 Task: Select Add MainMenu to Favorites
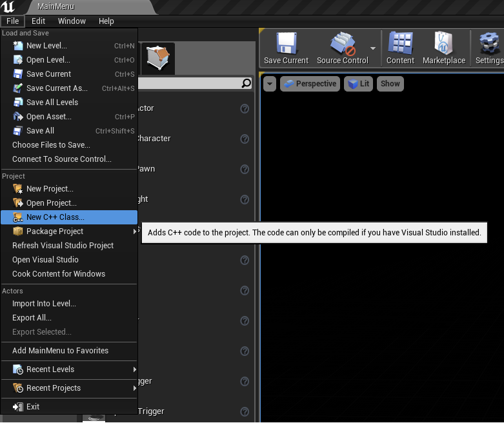[x=69, y=351]
